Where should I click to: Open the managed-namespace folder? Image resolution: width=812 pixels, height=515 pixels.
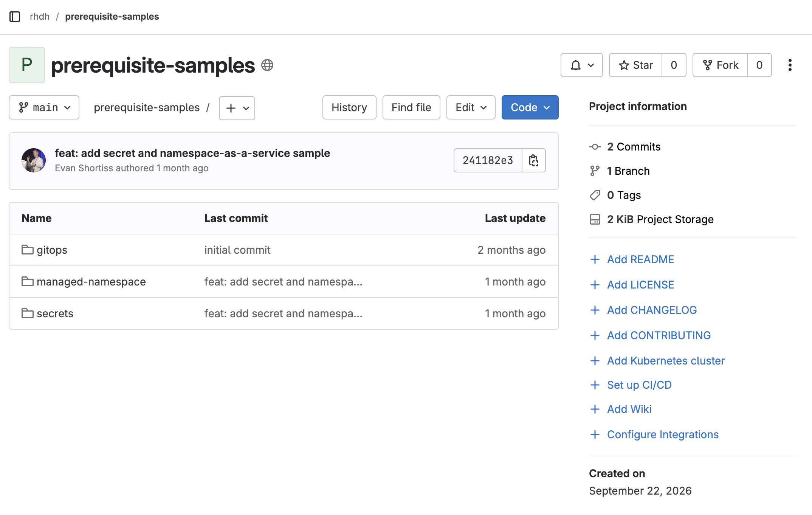pos(91,282)
